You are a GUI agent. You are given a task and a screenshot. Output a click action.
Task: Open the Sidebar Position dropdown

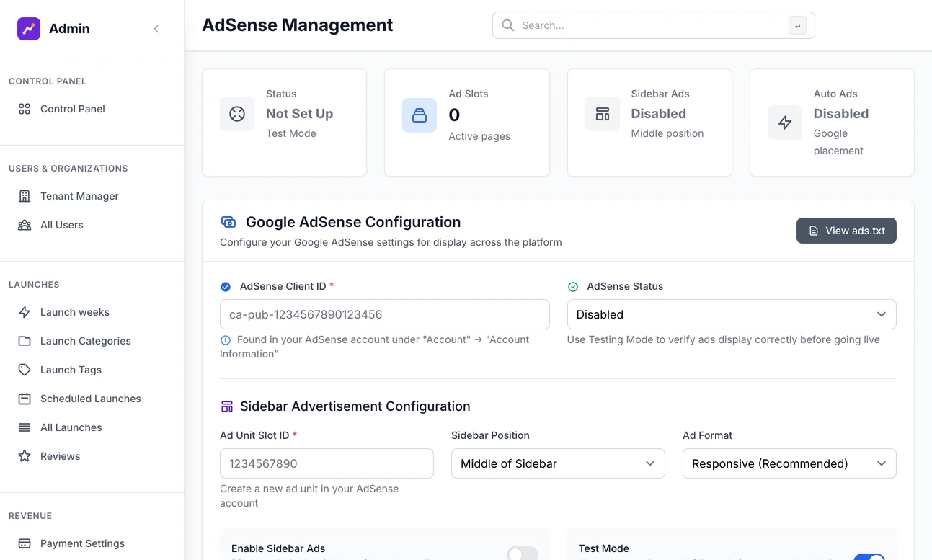pyautogui.click(x=558, y=463)
